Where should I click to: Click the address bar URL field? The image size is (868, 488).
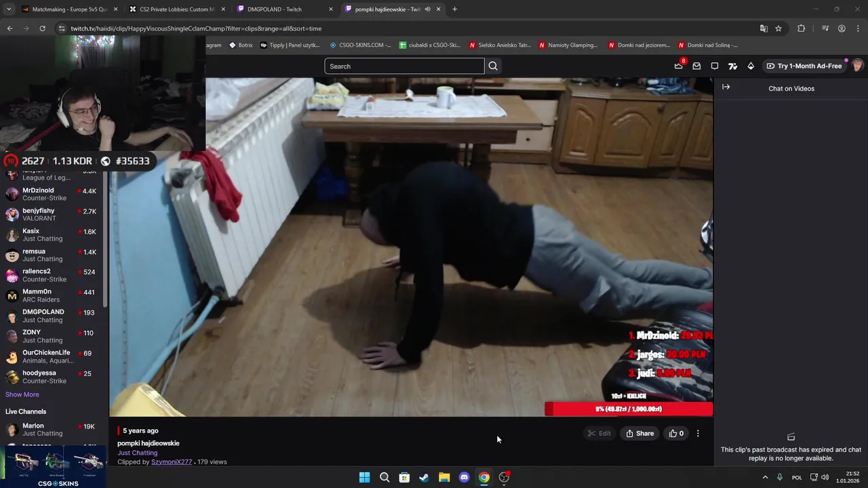[407, 28]
